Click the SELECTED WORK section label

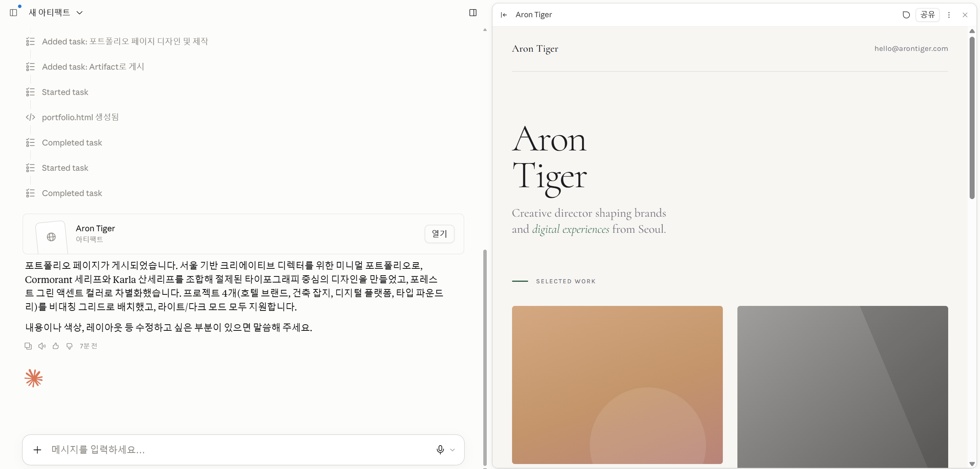(x=566, y=281)
